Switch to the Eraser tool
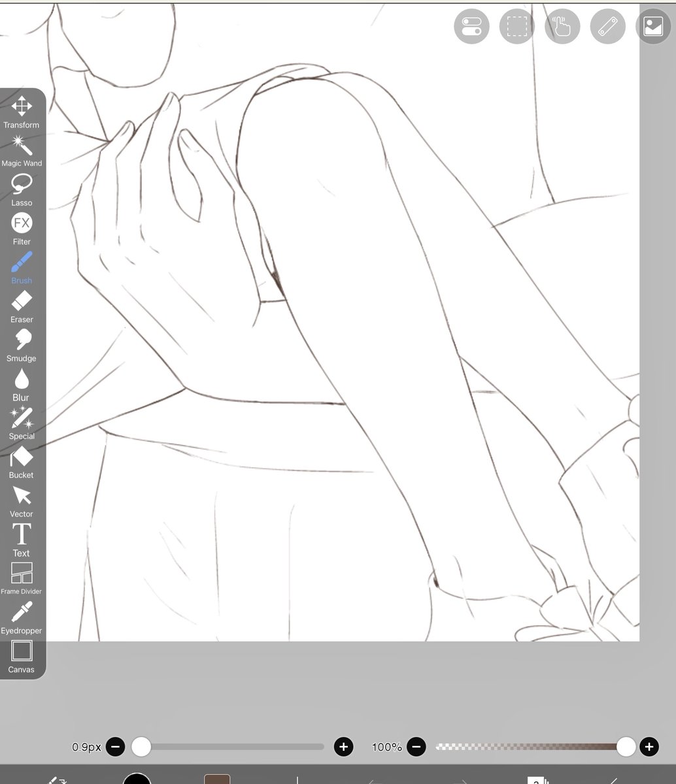This screenshot has width=676, height=784. point(22,307)
